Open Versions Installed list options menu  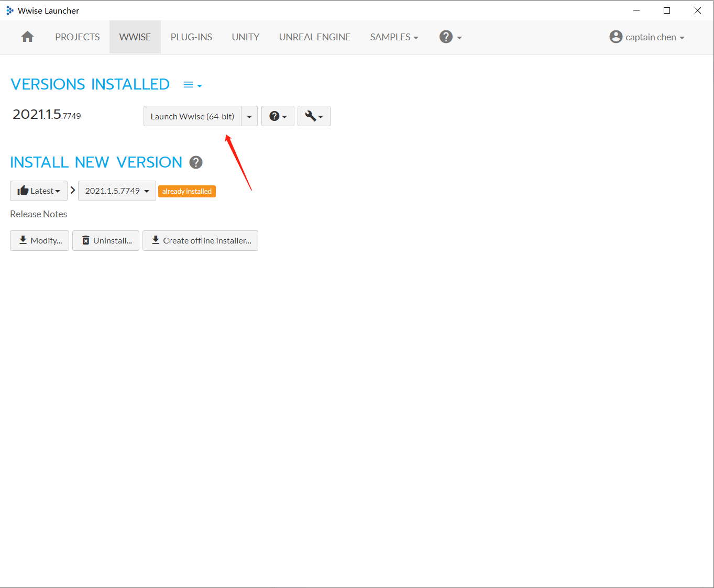pyautogui.click(x=193, y=85)
